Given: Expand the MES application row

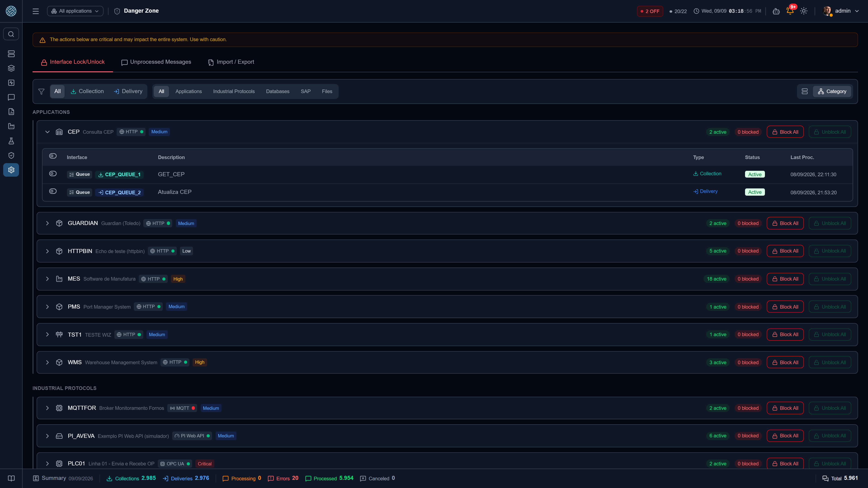Looking at the screenshot, I should [47, 279].
